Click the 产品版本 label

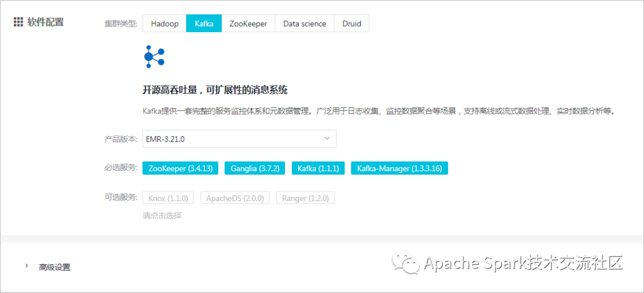tap(120, 139)
